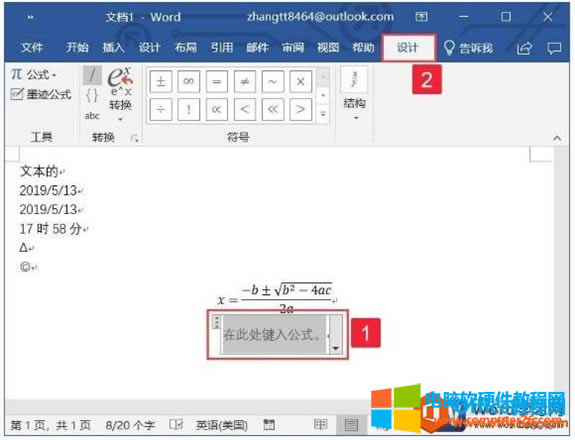Insert the not-equal symbol
This screenshot has height=440, width=575.
[x=244, y=81]
